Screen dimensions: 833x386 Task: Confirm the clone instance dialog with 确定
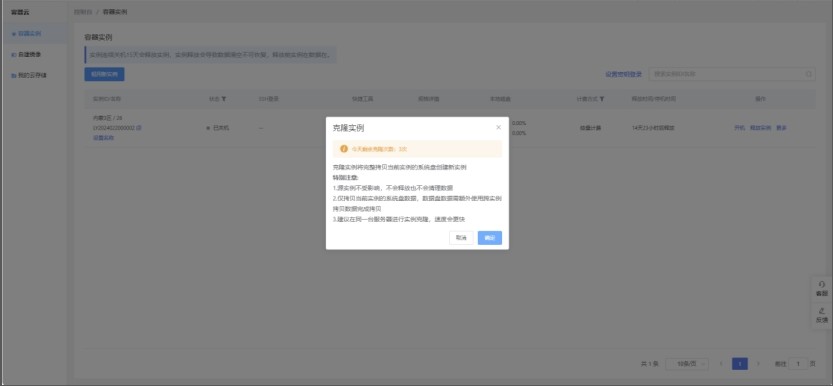point(489,238)
